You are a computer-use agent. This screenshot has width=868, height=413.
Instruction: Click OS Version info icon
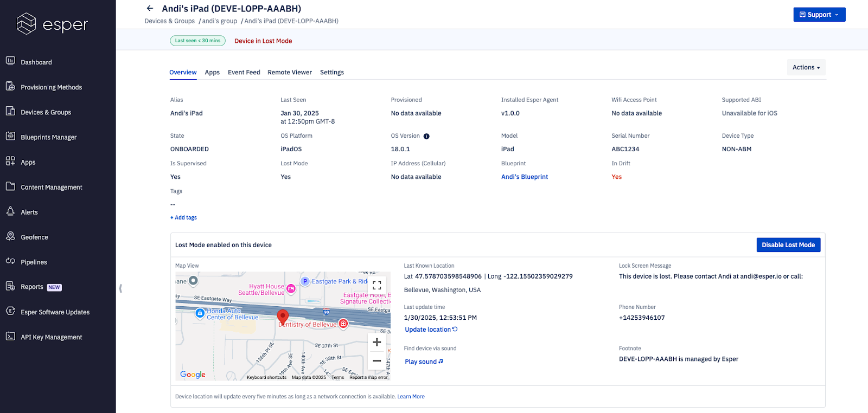point(426,136)
